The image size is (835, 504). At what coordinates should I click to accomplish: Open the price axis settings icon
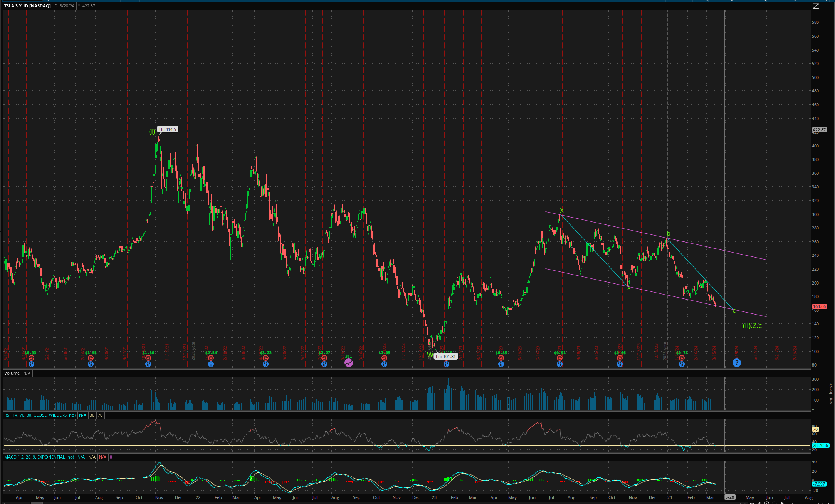point(816,6)
